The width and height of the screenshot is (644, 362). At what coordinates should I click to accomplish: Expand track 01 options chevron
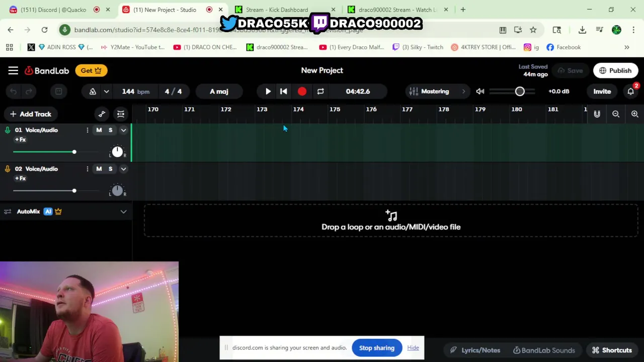(x=123, y=130)
